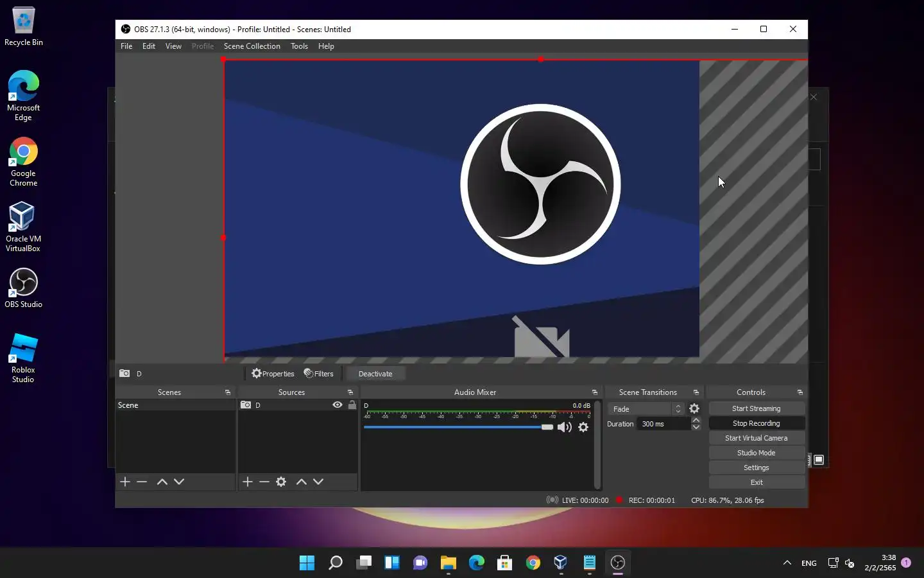Open source properties gear in the Sources toolbar
Viewport: 924px width, 578px height.
point(281,482)
